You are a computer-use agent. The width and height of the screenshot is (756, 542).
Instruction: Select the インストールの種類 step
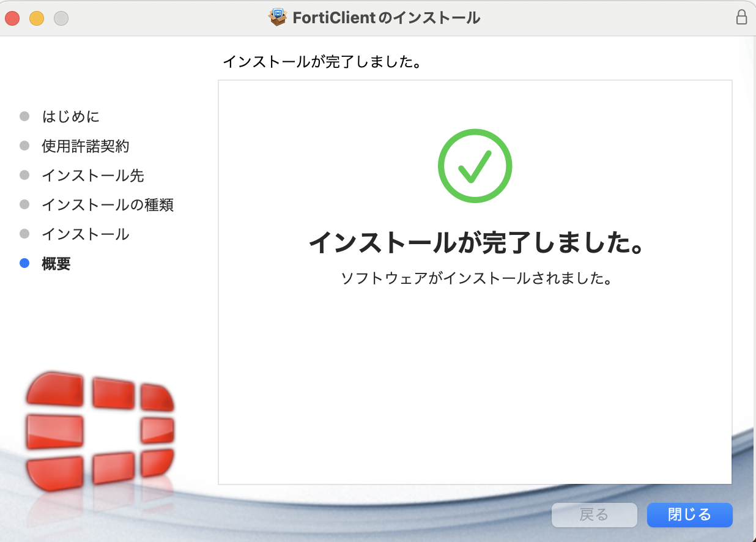108,204
